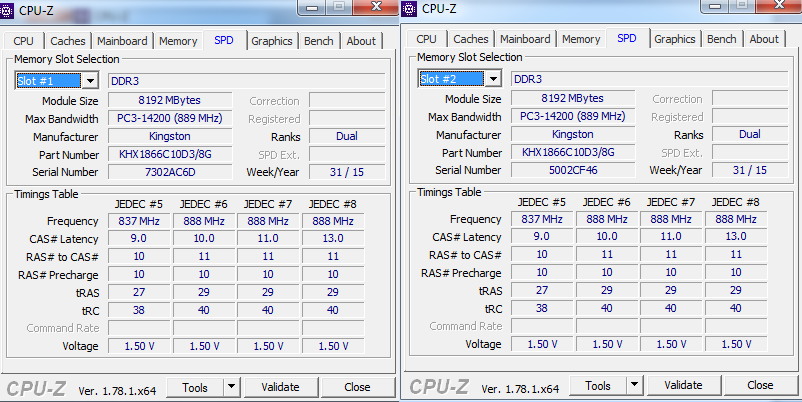The height and width of the screenshot is (402, 802).
Task: Close left CPU-Z window via title bar X
Action: click(x=376, y=7)
